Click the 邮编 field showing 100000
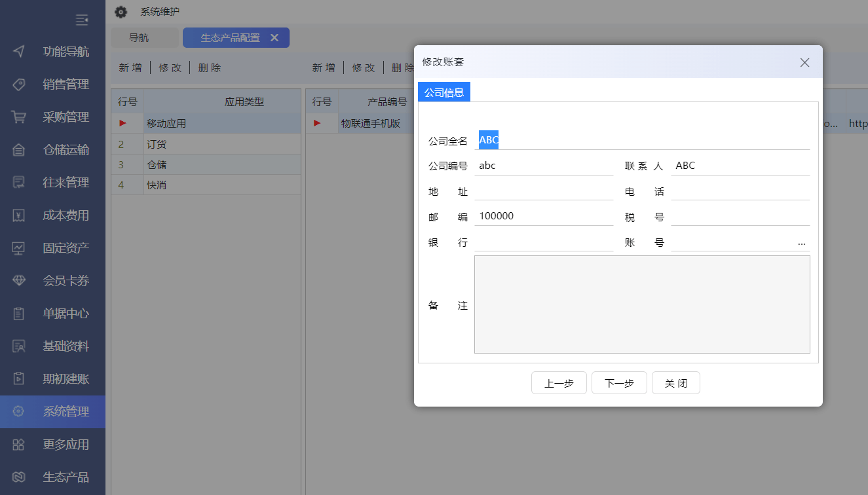This screenshot has width=868, height=495. [544, 216]
